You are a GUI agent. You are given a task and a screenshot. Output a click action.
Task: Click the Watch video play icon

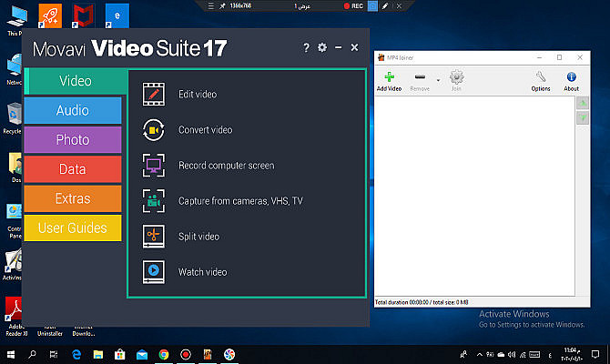pos(154,271)
